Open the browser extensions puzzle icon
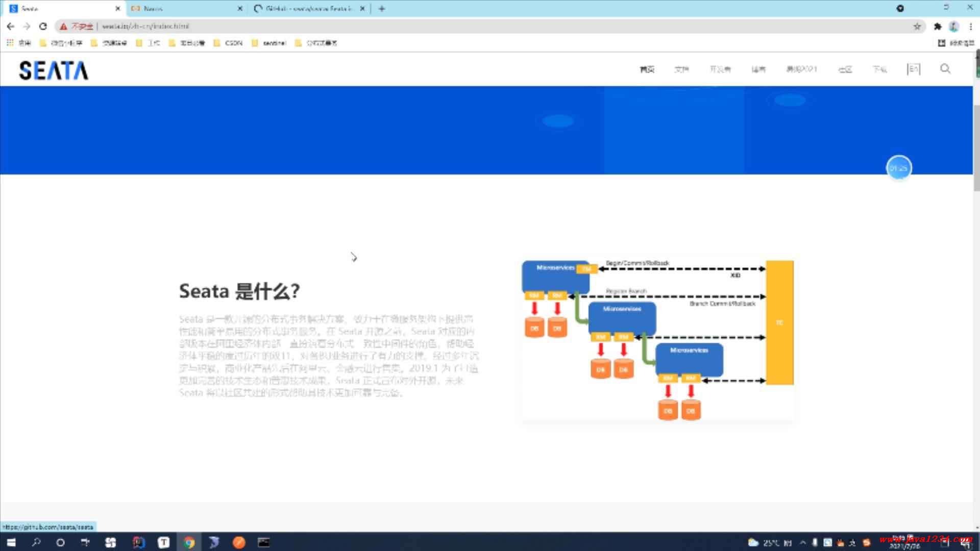 pyautogui.click(x=938, y=26)
